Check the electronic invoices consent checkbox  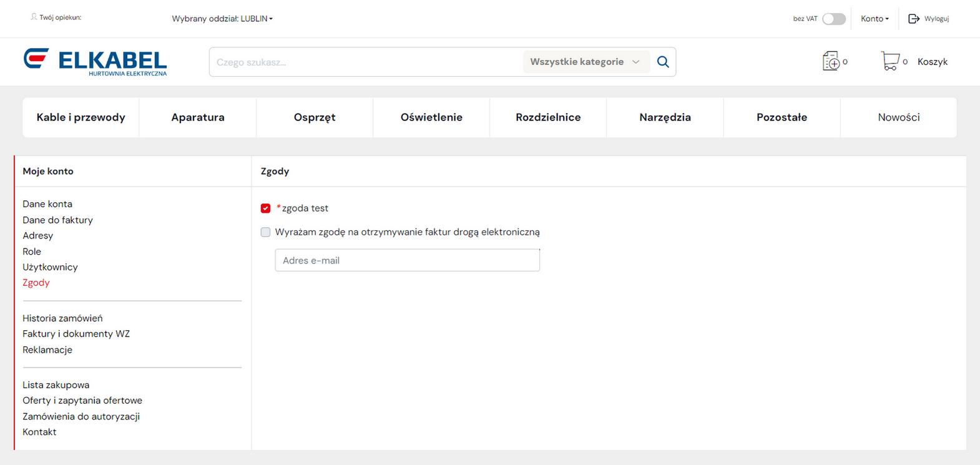pyautogui.click(x=265, y=232)
